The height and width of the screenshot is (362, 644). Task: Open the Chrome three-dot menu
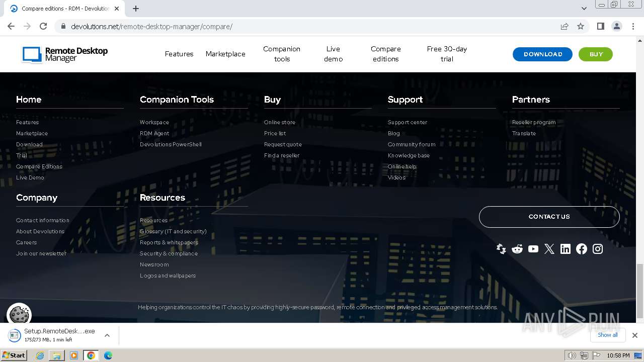(x=633, y=26)
